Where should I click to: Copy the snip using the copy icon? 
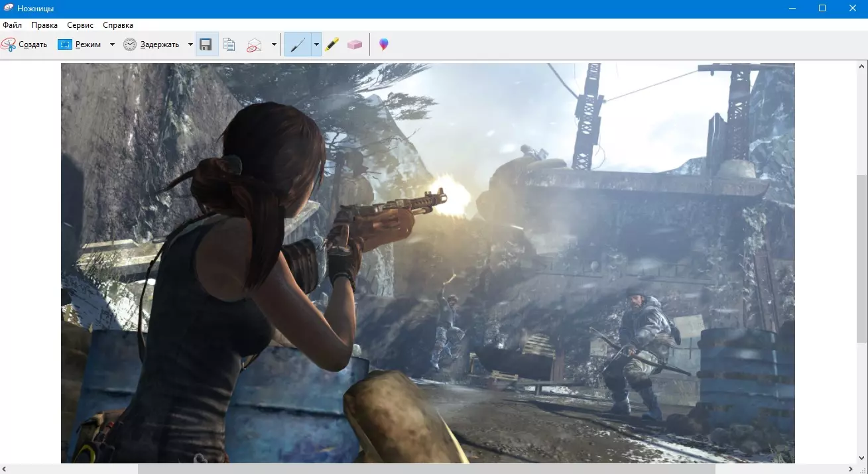tap(229, 44)
